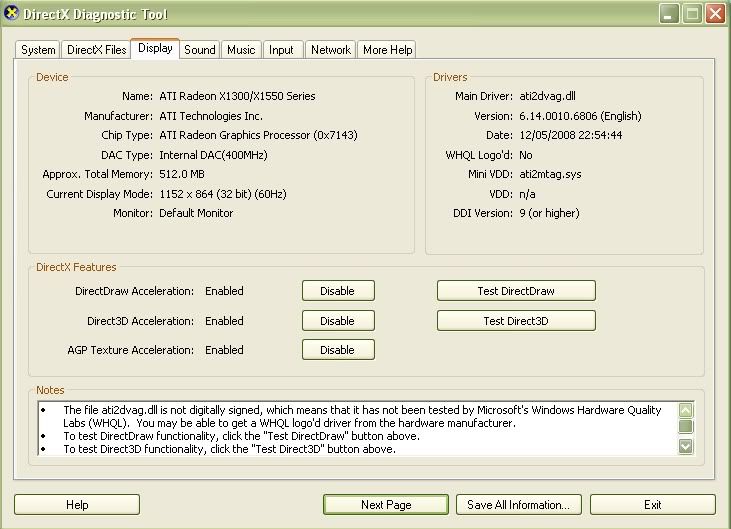Click the DAC type "Internal DAC(400MHz)"
This screenshot has height=529, width=731.
(x=213, y=155)
